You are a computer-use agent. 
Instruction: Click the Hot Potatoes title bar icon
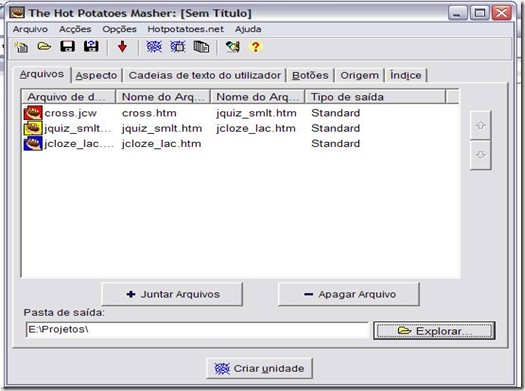tap(17, 13)
